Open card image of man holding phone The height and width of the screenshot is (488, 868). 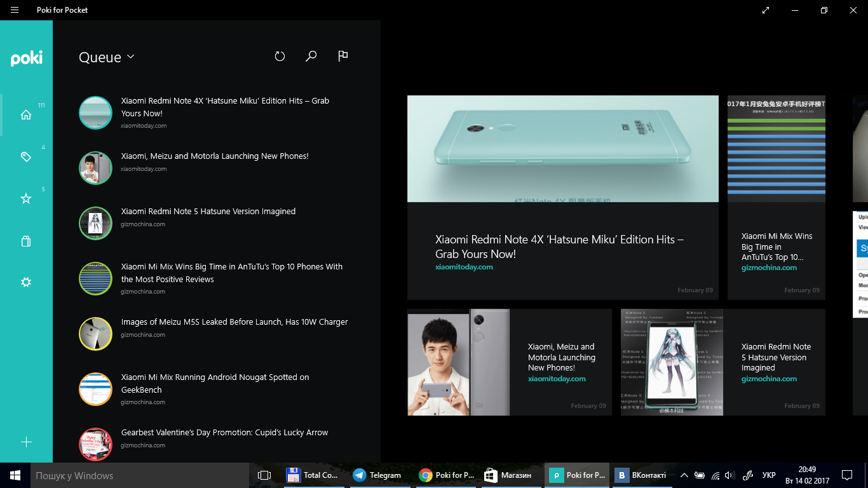(x=458, y=362)
